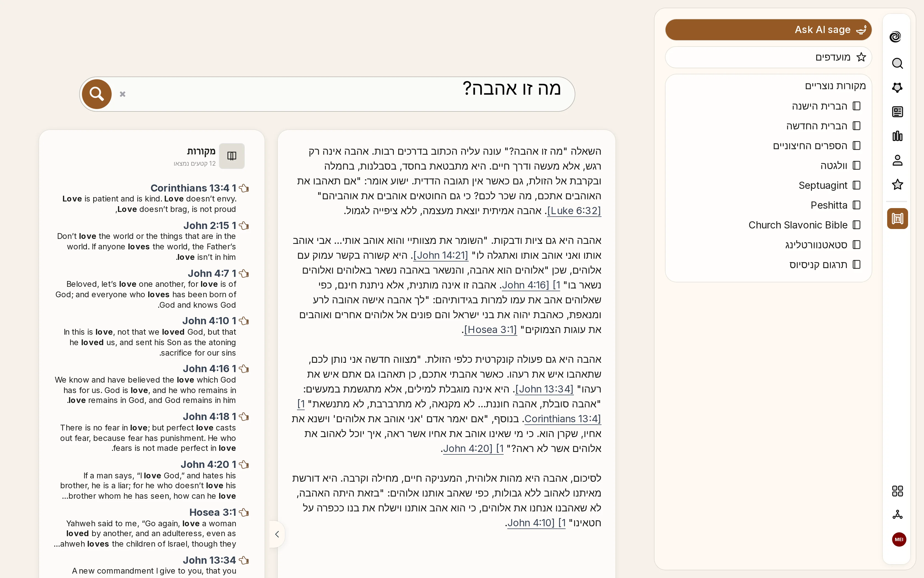Click the brown search magnifier button
924x578 pixels.
97,94
